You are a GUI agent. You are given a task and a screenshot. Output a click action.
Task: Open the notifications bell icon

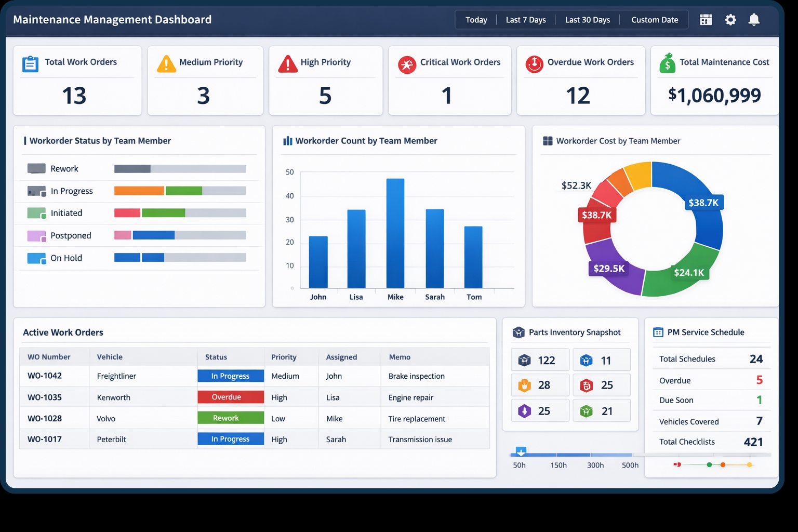pyautogui.click(x=754, y=19)
